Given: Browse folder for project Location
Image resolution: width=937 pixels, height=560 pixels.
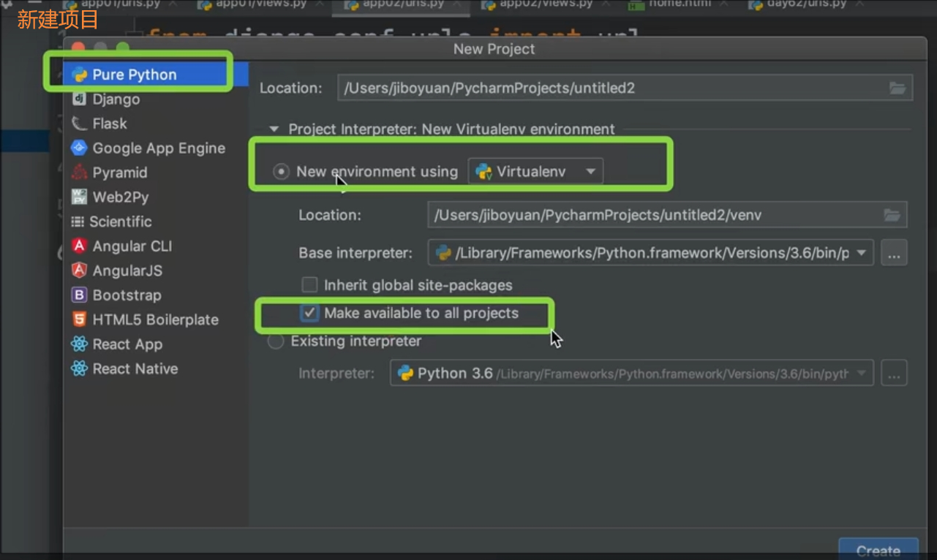Looking at the screenshot, I should coord(898,88).
